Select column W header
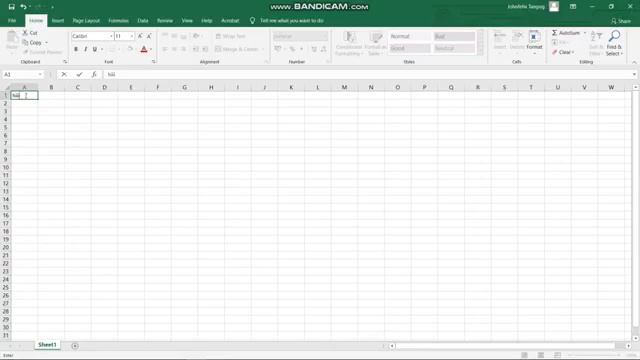 [x=611, y=87]
